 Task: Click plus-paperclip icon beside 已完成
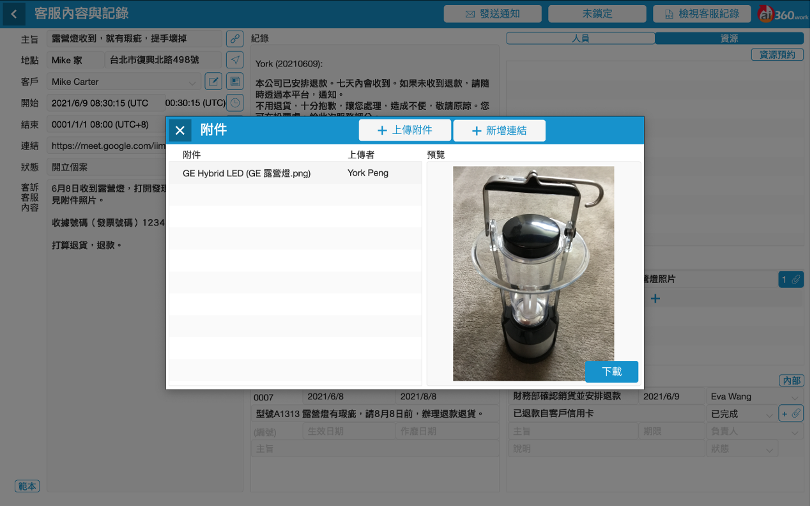pyautogui.click(x=790, y=414)
